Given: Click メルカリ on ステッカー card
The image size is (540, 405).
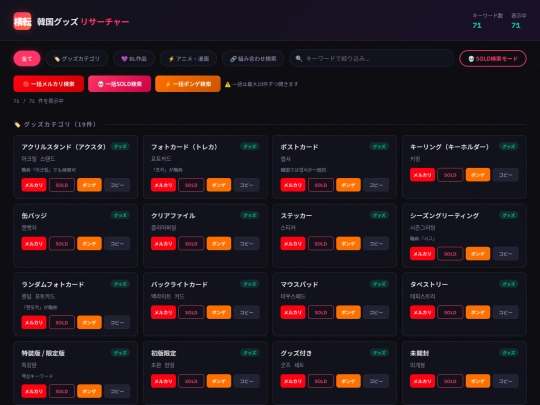Looking at the screenshot, I should click(x=293, y=243).
